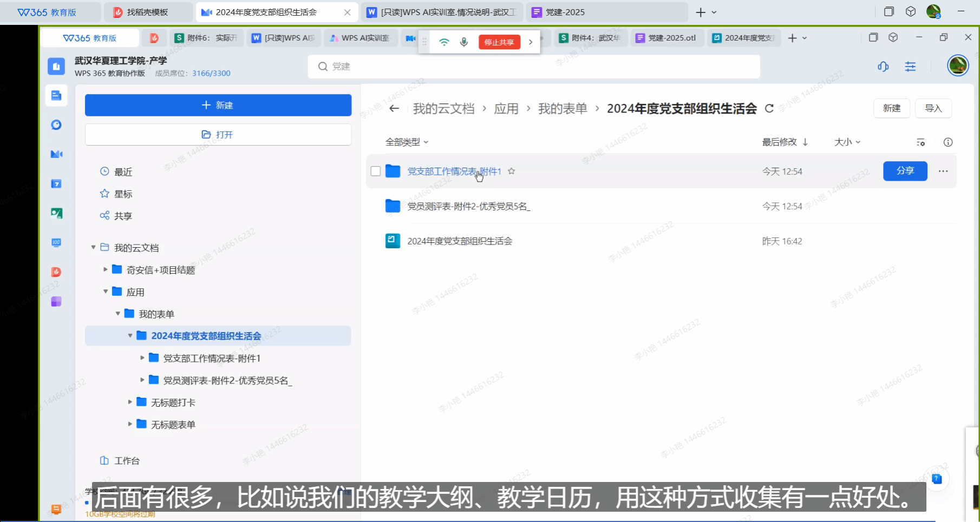Open the 全部类型 filter dropdown
The width and height of the screenshot is (980, 522).
(407, 142)
